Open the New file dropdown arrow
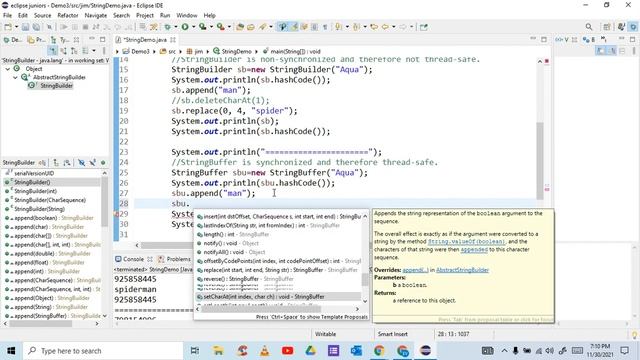The image size is (640, 360). tap(16, 27)
